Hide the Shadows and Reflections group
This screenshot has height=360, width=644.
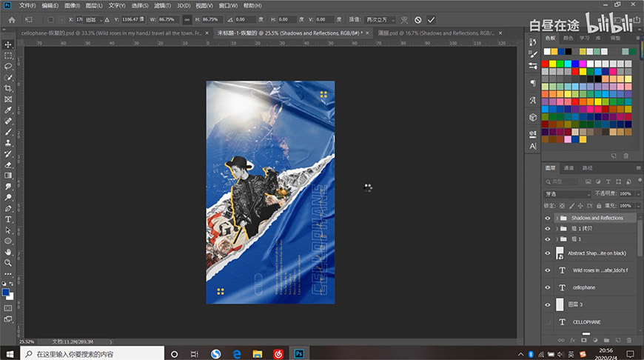548,219
